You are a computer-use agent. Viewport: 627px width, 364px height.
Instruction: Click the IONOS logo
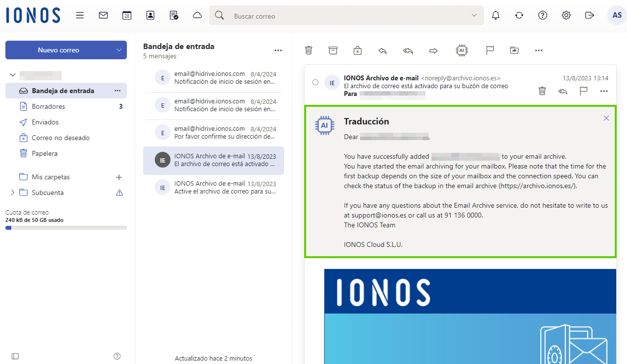33,15
